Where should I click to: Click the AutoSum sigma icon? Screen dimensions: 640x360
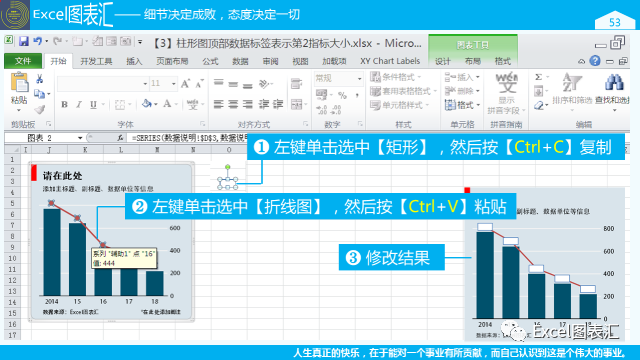pos(539,77)
